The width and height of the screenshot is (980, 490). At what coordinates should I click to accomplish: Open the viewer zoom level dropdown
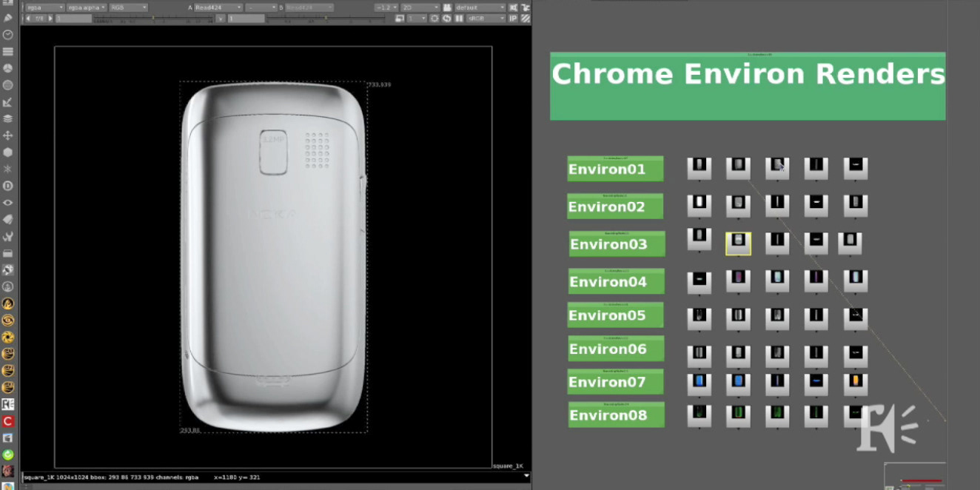pyautogui.click(x=386, y=7)
